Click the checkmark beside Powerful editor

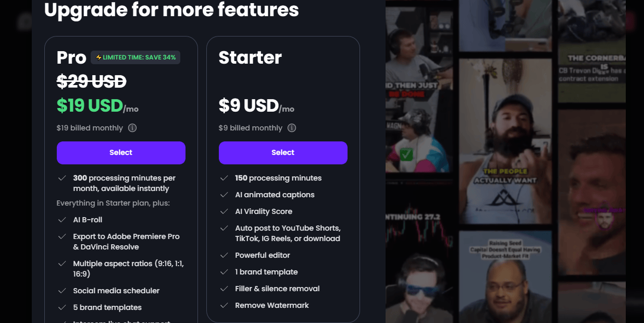tap(224, 255)
